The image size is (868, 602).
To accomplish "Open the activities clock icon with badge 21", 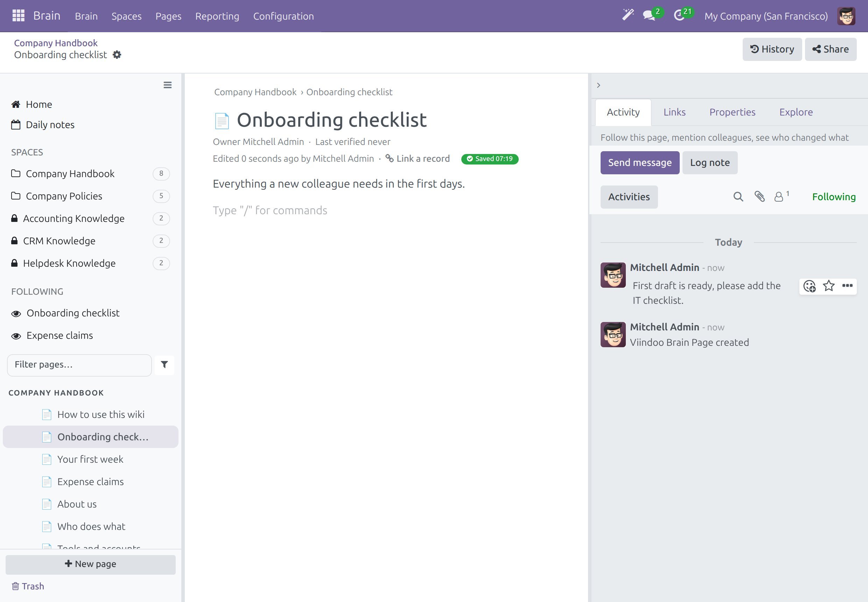I will (680, 15).
